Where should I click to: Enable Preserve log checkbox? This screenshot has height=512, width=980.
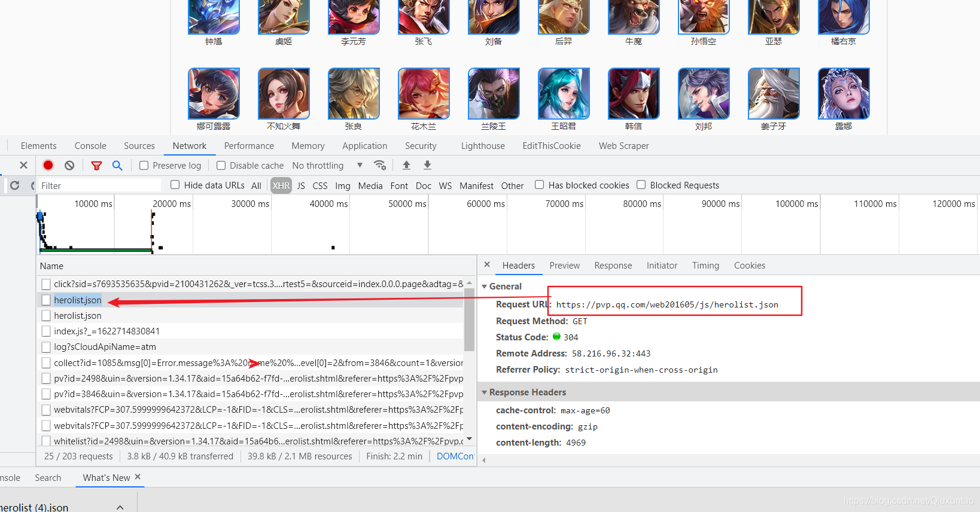[144, 166]
